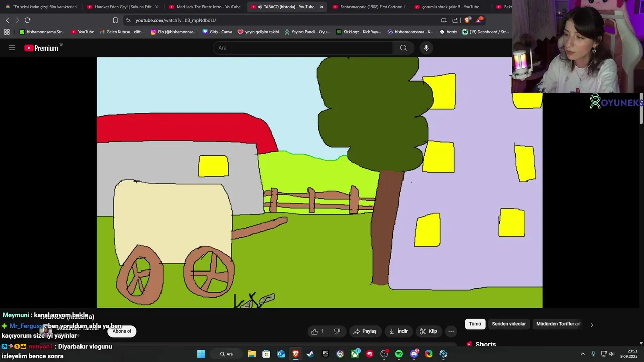Open the apps grid in the bookmarks bar
Screen dimensions: 644x362
(7, 32)
